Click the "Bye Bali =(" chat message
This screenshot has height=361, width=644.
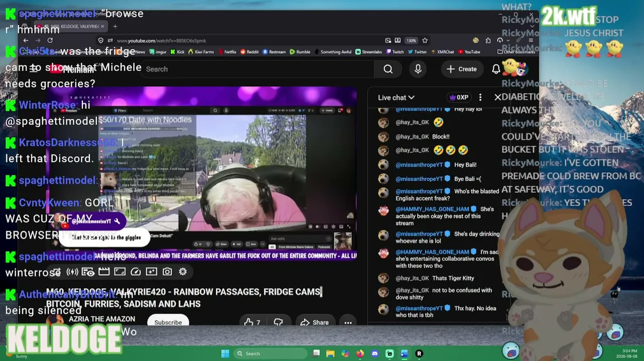coord(467,179)
